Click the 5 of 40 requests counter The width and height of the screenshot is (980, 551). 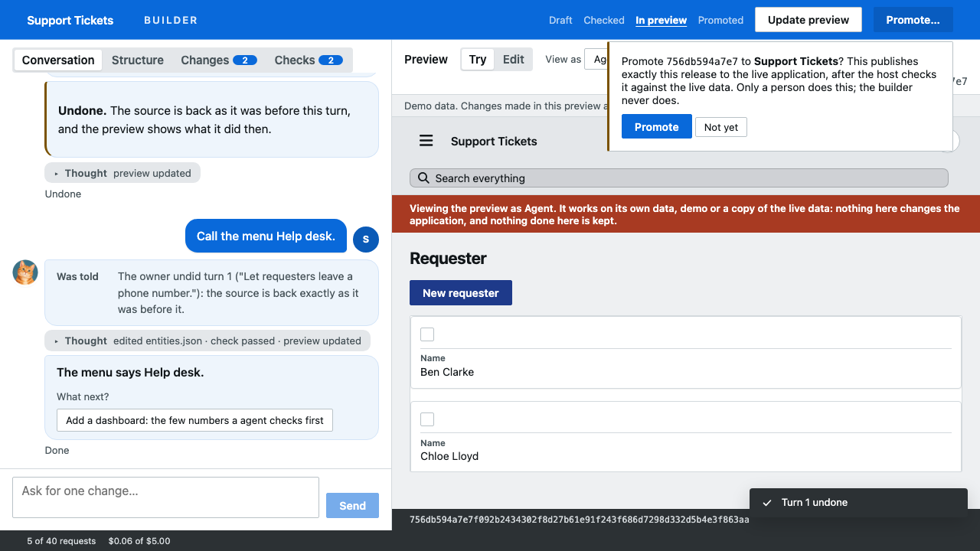[x=61, y=541]
